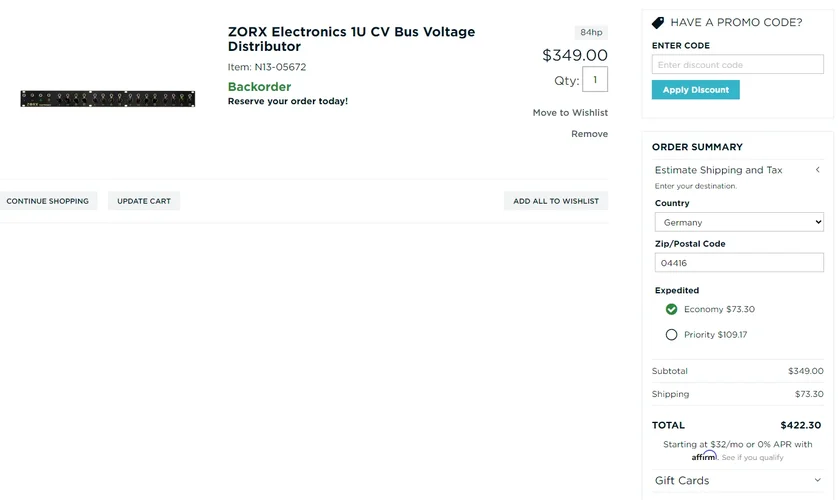Select Priority $109.17 shipping option
Viewport: 838px width, 500px height.
pos(672,334)
